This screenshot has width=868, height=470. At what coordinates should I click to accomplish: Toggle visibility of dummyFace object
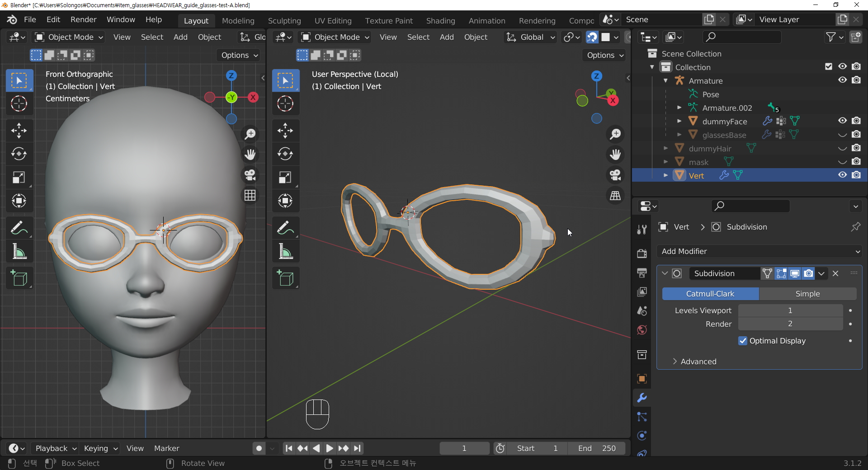click(842, 121)
